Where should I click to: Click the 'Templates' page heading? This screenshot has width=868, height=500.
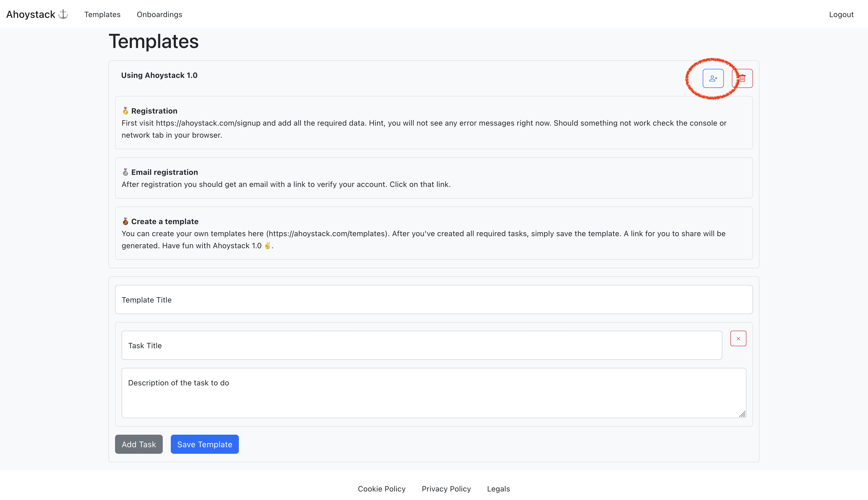pyautogui.click(x=154, y=41)
